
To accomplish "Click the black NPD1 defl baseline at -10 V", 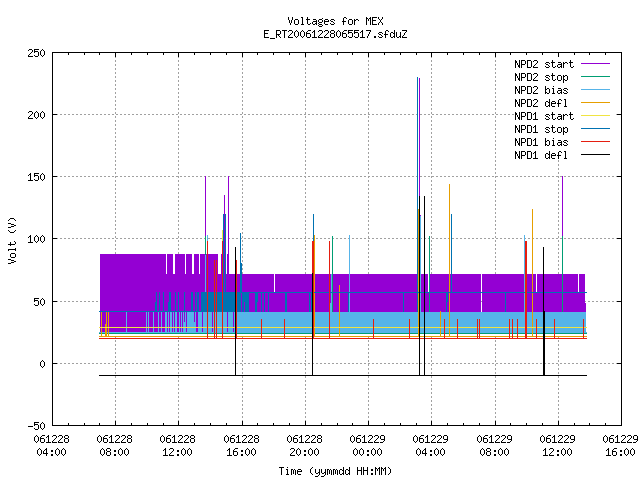I will tap(343, 376).
